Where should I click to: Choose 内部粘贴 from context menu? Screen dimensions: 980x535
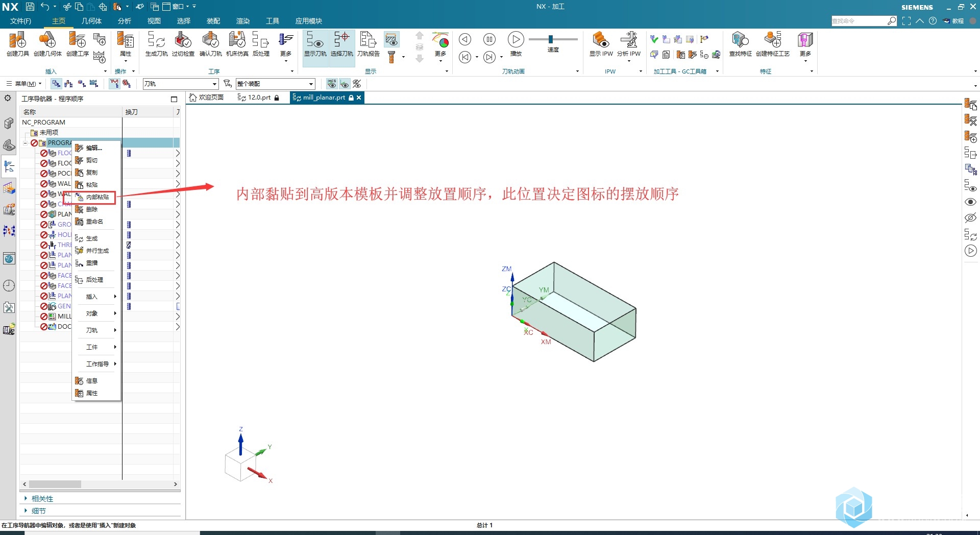coord(97,197)
